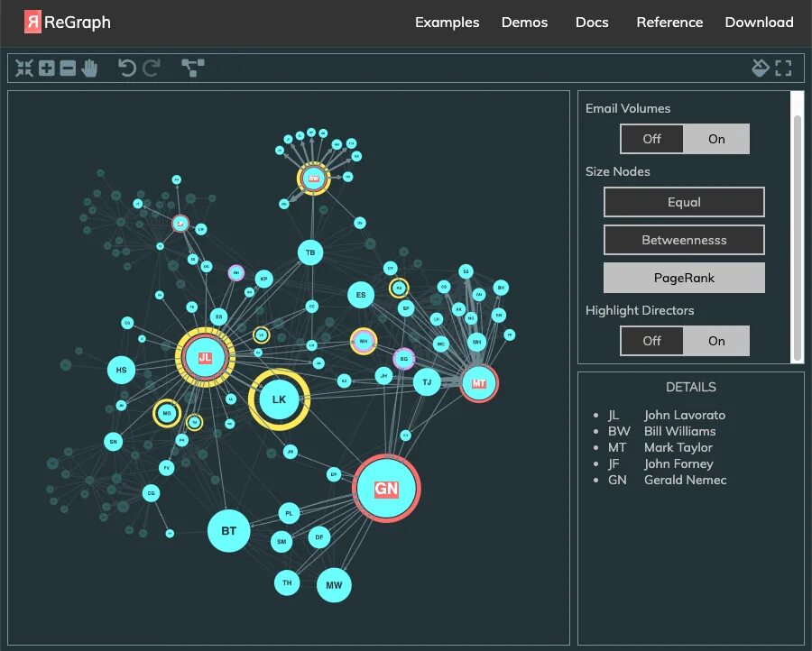Click Mark Taylor in details
812x651 pixels.
(678, 447)
